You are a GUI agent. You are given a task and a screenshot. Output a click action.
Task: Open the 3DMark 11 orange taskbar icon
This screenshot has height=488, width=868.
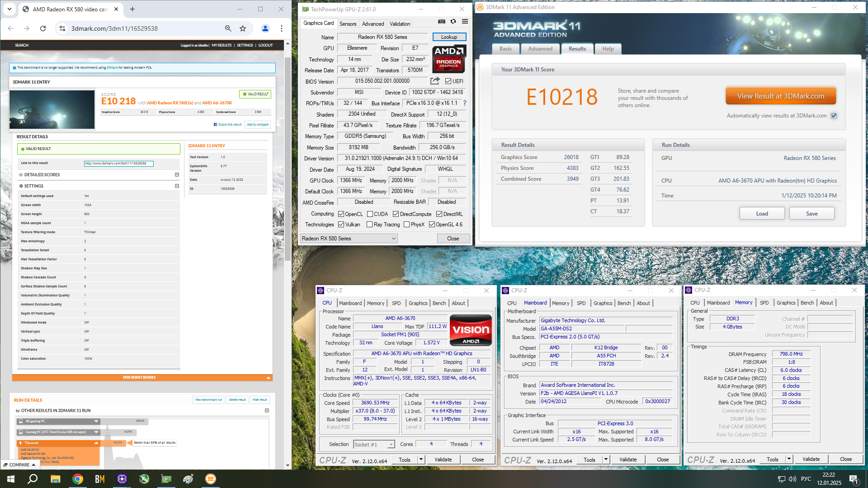coord(211,479)
